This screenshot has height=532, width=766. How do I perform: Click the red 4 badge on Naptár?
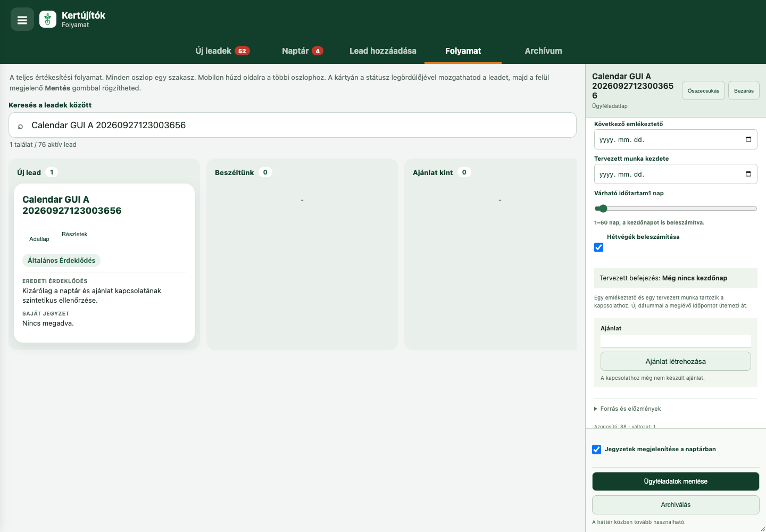tap(318, 51)
